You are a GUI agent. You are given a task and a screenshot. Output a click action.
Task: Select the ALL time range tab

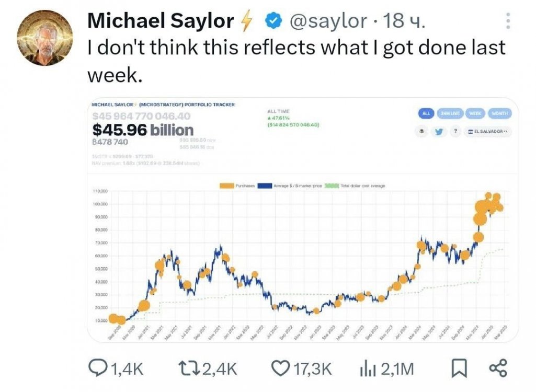(x=427, y=113)
